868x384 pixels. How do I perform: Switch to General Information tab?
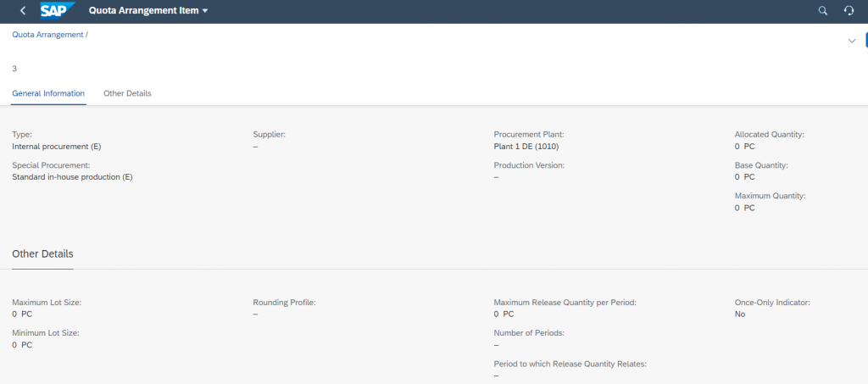tap(48, 93)
